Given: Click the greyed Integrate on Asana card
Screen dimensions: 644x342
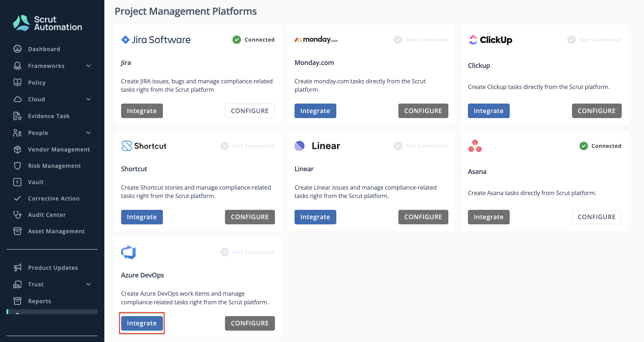Looking at the screenshot, I should pyautogui.click(x=489, y=217).
